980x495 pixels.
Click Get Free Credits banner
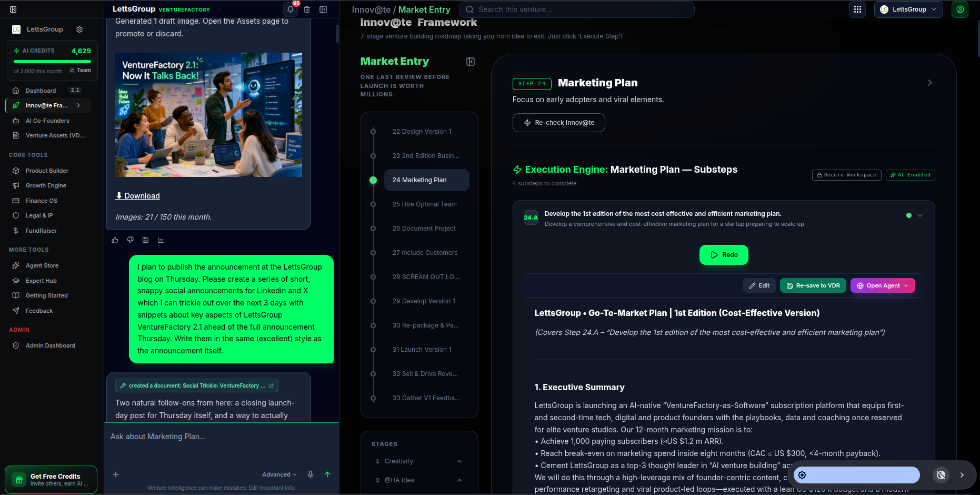click(51, 480)
